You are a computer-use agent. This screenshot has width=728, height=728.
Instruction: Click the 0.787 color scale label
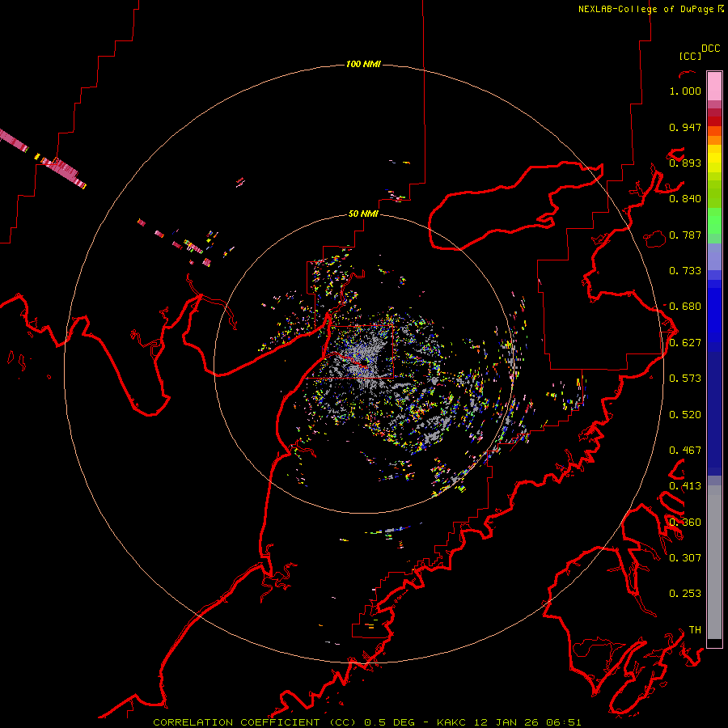[x=685, y=235]
